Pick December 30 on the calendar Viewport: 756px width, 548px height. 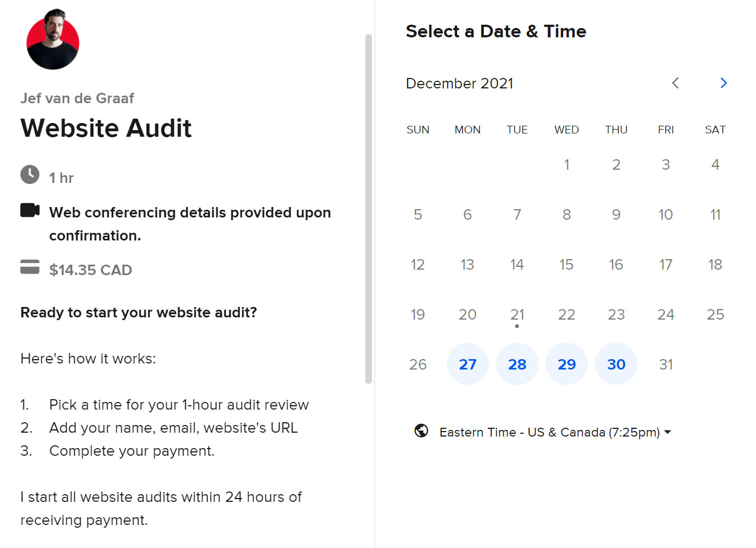616,364
